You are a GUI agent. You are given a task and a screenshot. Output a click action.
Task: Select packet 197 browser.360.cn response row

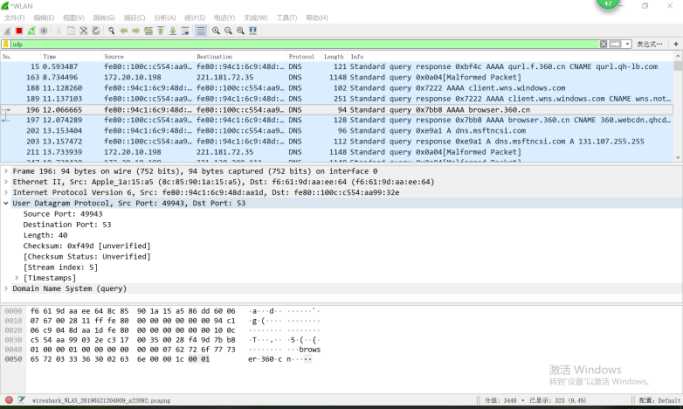point(337,120)
